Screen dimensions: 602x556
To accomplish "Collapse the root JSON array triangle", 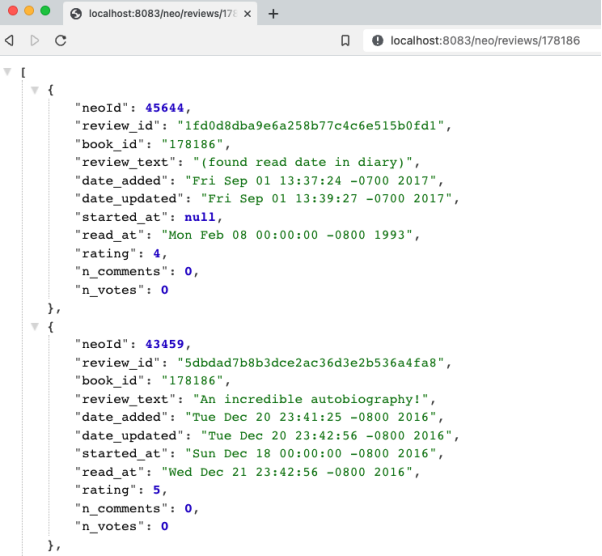I will [x=7, y=71].
